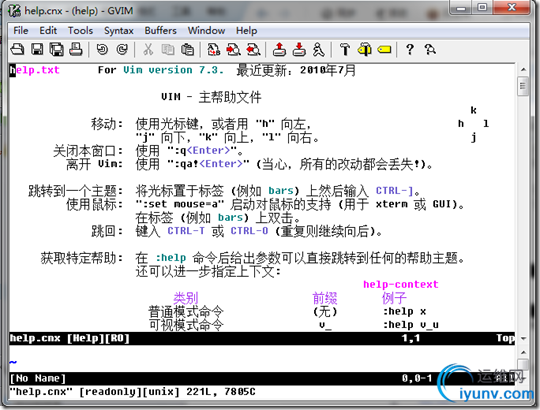540x410 pixels.
Task: Open the Edit menu
Action: [48, 31]
